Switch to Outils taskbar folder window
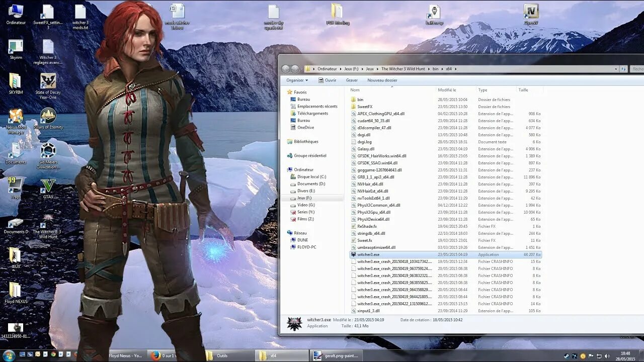This screenshot has height=362, width=644. pos(230,355)
